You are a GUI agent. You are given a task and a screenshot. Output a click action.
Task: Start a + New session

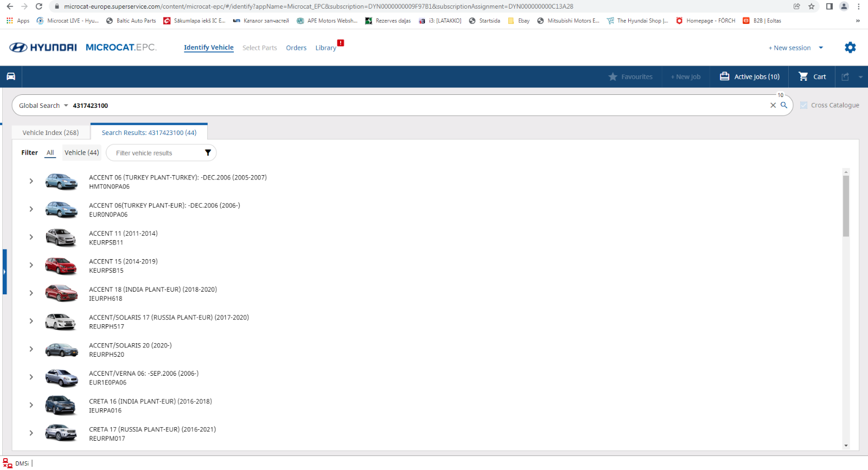(x=789, y=48)
